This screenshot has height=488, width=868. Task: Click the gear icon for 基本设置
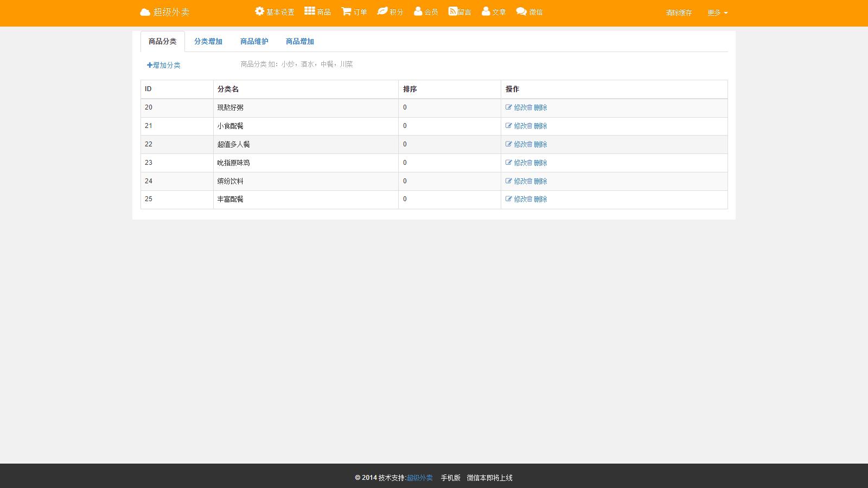point(260,11)
